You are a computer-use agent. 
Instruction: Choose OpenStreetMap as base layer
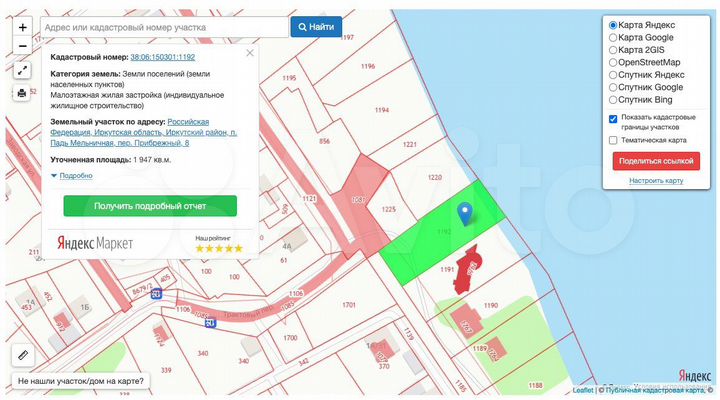click(613, 62)
